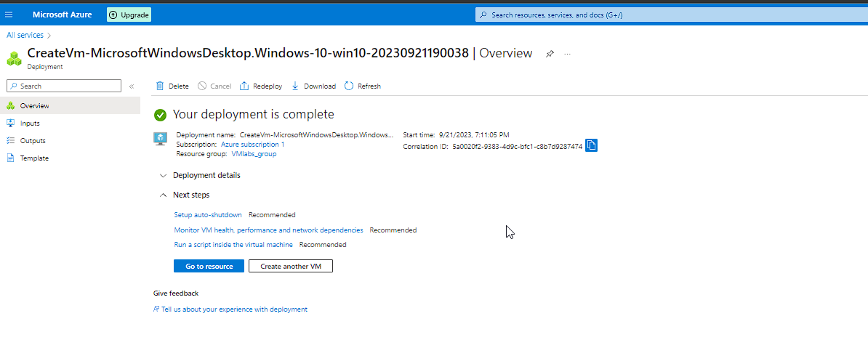Click the Microsoft Azure home label

[62, 15]
